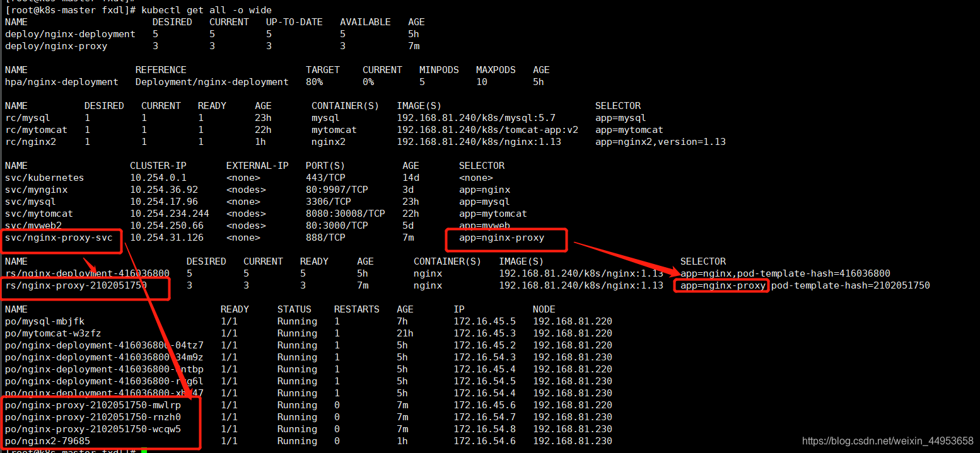
Task: Click the 'RESTARTS' column header
Action: 357,309
